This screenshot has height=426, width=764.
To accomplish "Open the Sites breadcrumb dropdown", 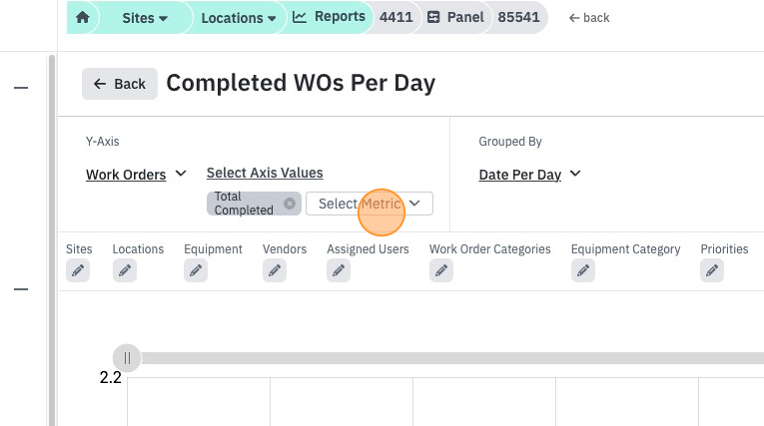I will pos(145,18).
